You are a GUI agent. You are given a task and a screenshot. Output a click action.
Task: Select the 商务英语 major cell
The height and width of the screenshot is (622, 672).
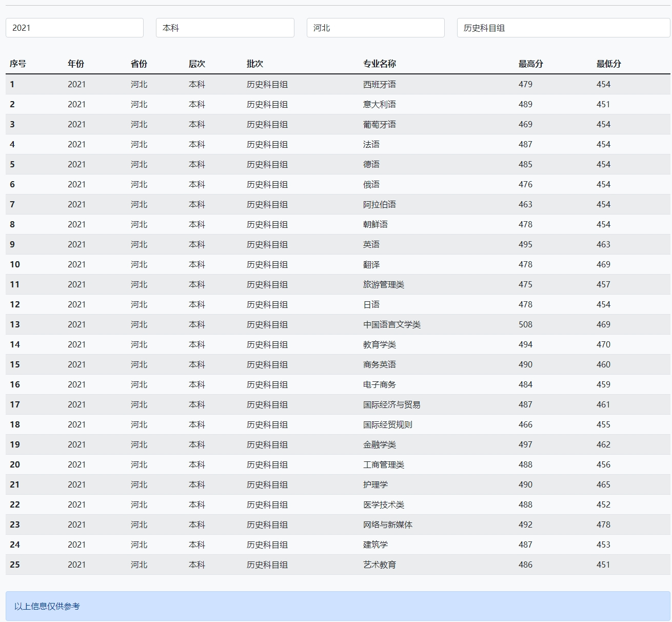[380, 364]
